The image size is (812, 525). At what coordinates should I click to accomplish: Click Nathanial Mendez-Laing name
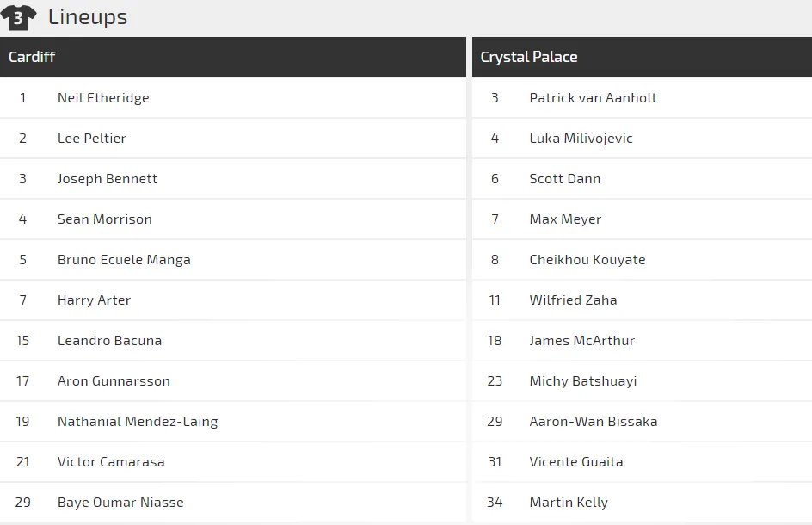tap(138, 422)
